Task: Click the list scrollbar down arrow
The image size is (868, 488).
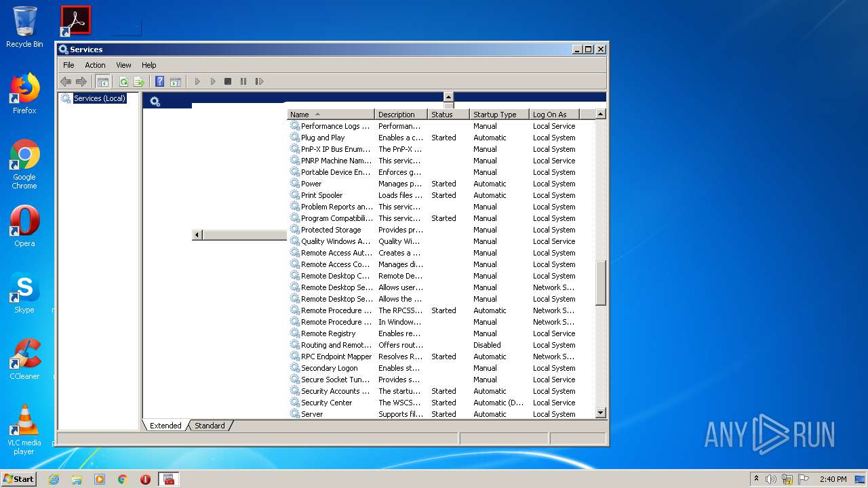Action: click(600, 413)
